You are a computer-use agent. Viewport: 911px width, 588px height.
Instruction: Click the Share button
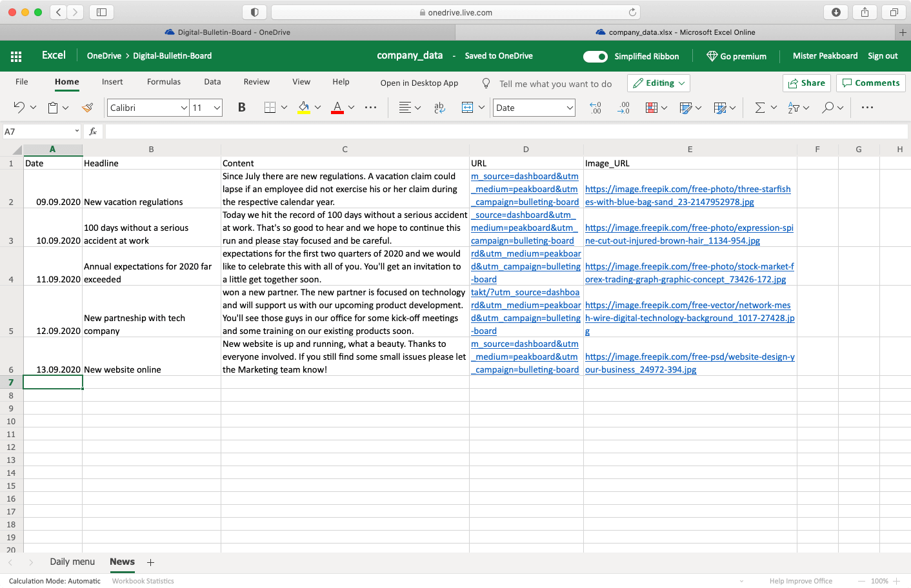point(806,83)
